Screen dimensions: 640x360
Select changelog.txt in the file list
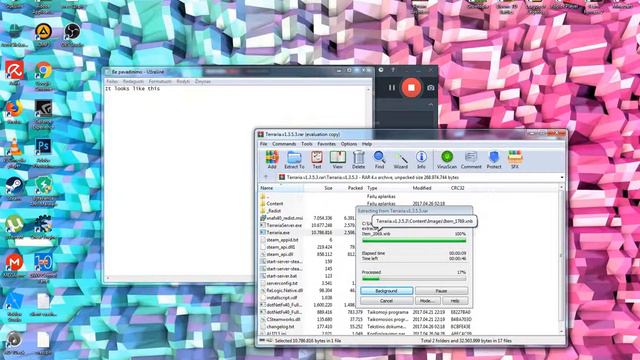[x=280, y=327]
